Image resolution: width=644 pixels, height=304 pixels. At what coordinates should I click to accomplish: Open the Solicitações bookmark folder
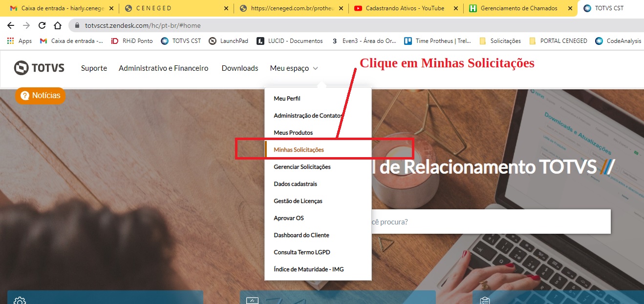[500, 41]
